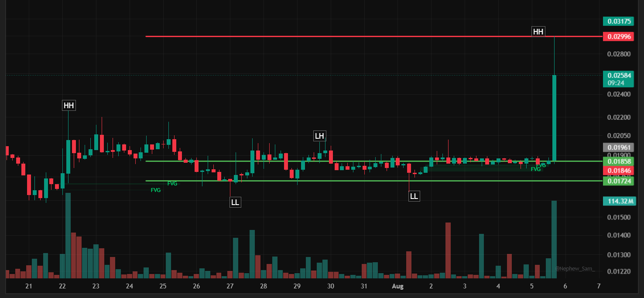The width and height of the screenshot is (644, 298).
Task: Click the 30 date on the time axis
Action: (331, 286)
